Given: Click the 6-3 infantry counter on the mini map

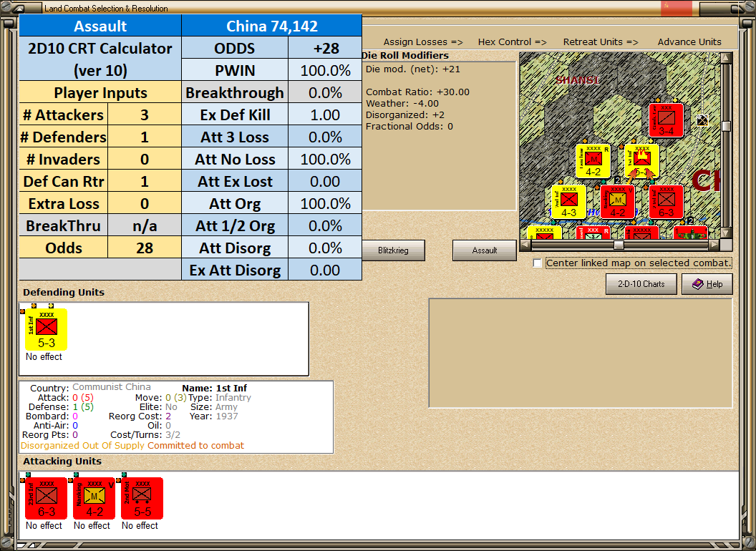Looking at the screenshot, I should point(666,202).
